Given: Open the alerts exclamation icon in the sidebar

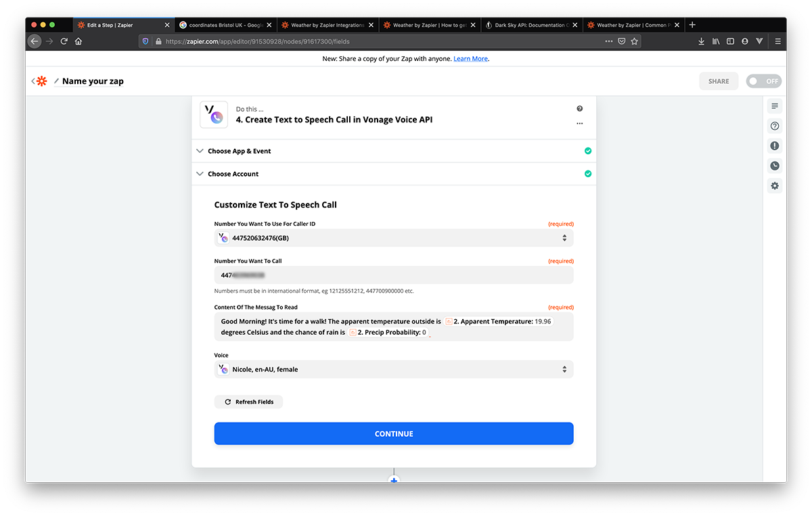Looking at the screenshot, I should point(775,146).
